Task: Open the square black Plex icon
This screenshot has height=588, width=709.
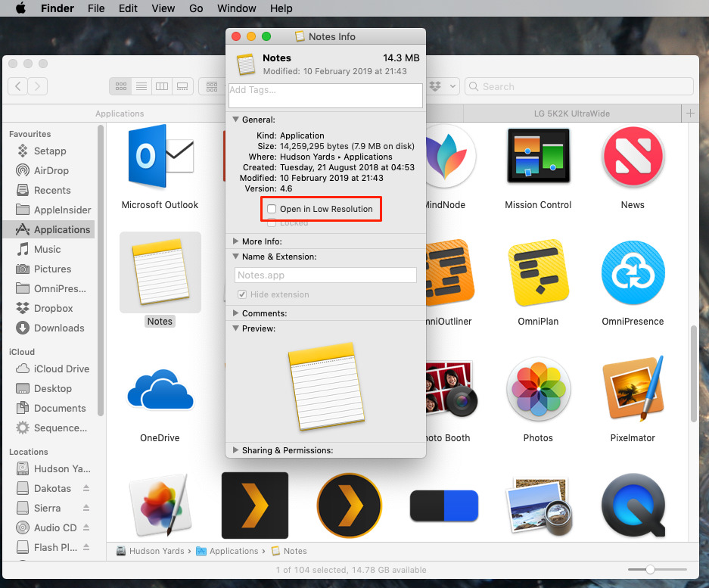Action: pos(255,506)
